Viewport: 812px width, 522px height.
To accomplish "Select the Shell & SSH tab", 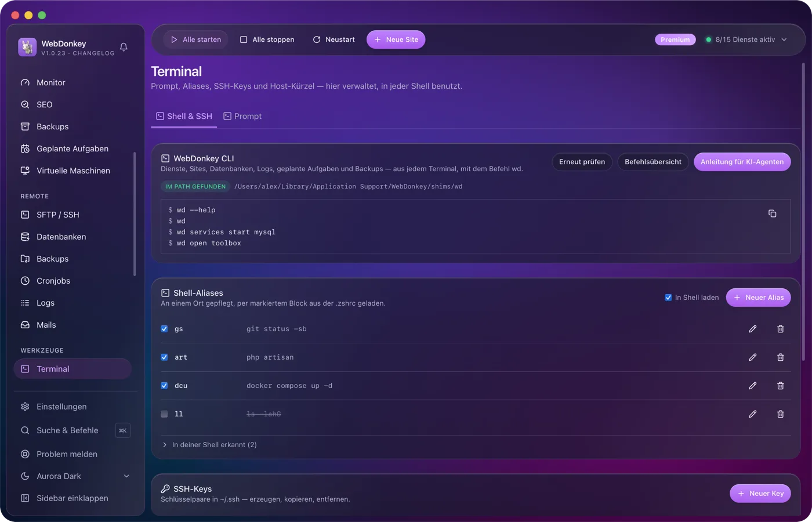I will [x=184, y=116].
